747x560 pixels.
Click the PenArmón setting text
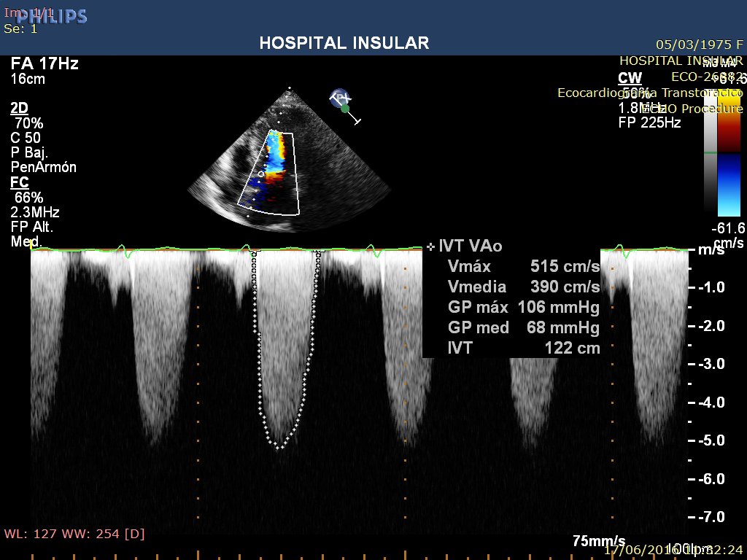(x=43, y=167)
